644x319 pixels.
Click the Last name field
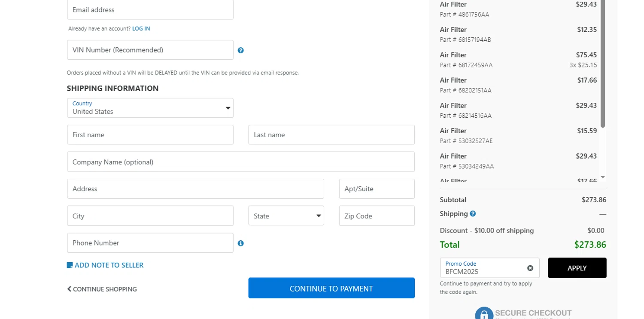[x=331, y=135]
